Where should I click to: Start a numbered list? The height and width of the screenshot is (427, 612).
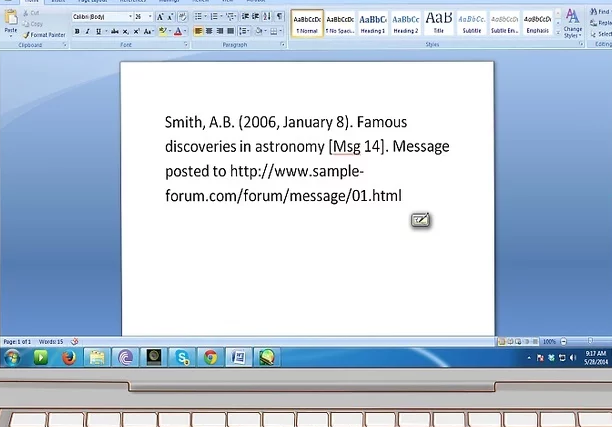pos(214,16)
